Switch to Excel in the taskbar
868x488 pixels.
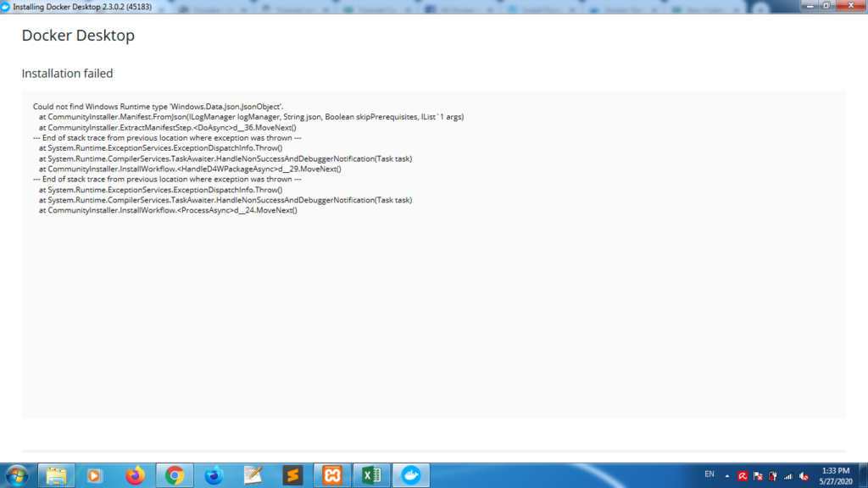tap(371, 475)
